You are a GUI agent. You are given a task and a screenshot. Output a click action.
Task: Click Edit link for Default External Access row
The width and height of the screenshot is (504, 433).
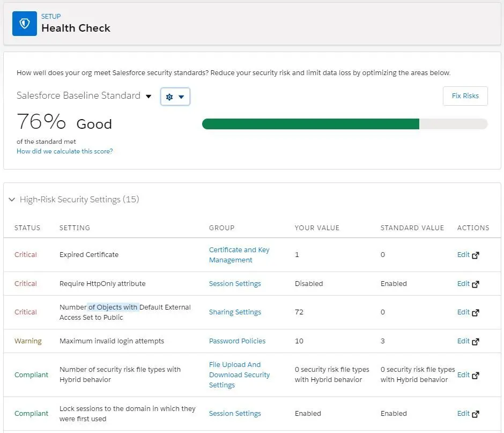(463, 312)
